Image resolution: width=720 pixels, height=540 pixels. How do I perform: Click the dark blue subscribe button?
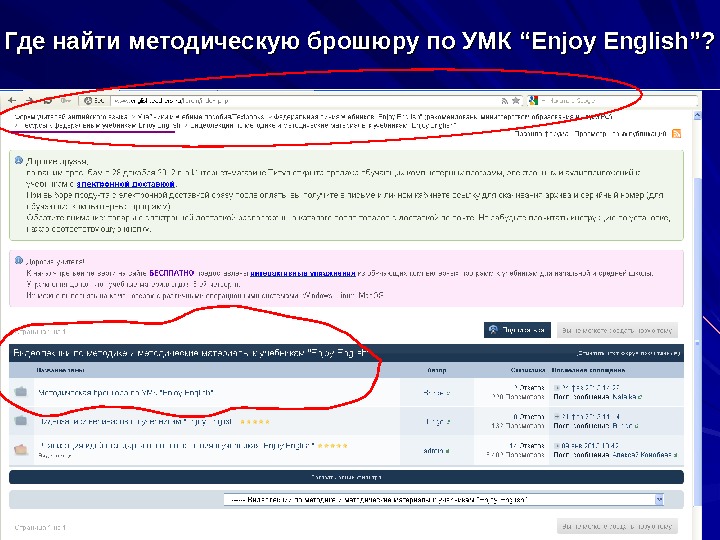click(x=517, y=330)
